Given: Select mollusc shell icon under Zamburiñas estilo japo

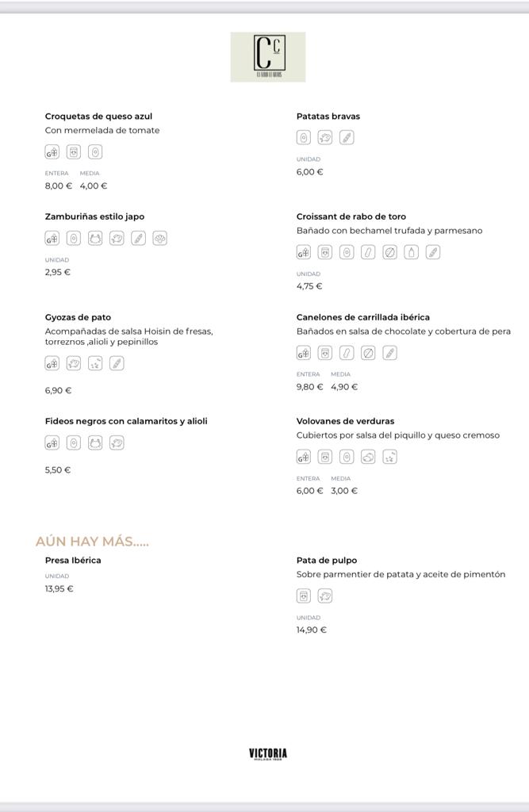Looking at the screenshot, I should [159, 238].
